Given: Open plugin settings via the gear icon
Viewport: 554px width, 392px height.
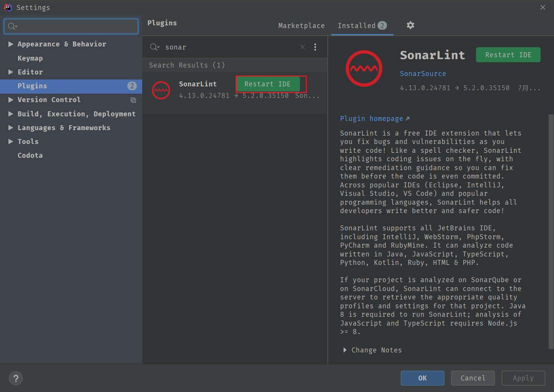Looking at the screenshot, I should coord(410,25).
